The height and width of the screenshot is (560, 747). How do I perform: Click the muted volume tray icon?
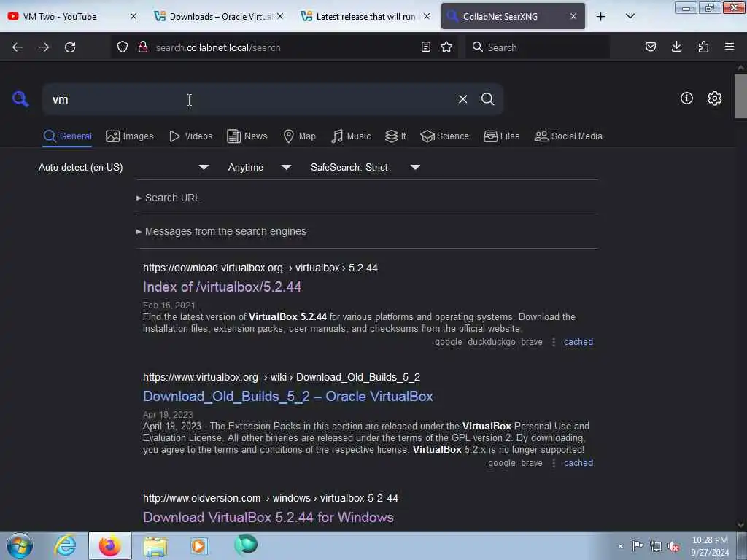coord(673,546)
